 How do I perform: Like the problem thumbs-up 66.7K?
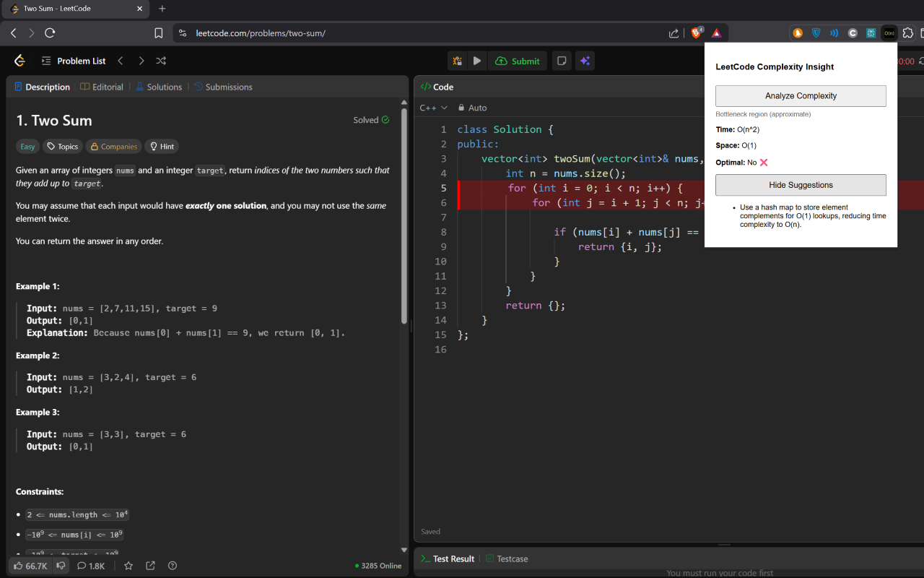30,566
